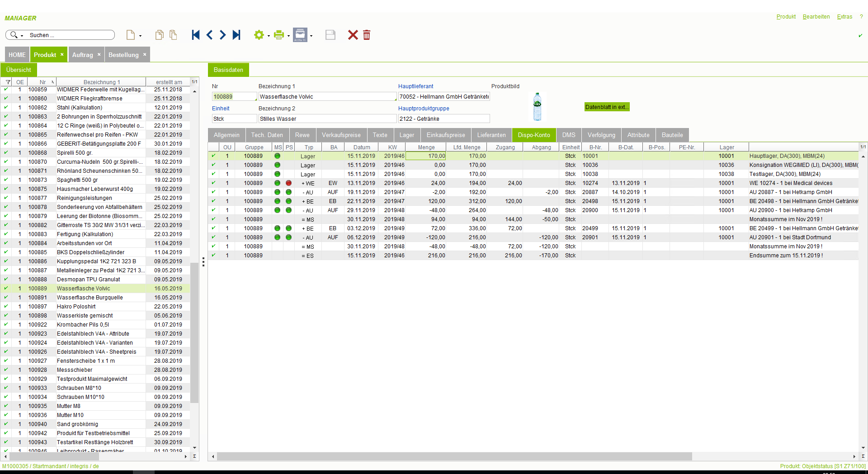Image resolution: width=868 pixels, height=474 pixels.
Task: Toggle check mark for row 100859 WIDMER Federwelle
Action: [x=6, y=90]
